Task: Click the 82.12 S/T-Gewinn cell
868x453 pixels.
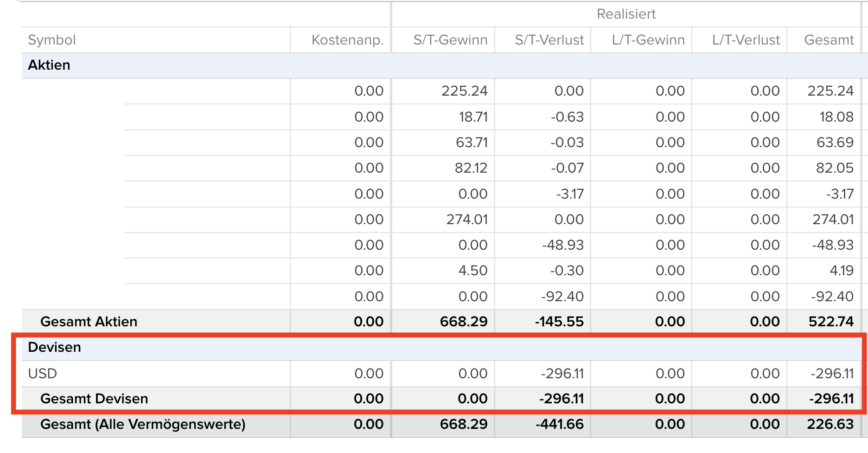Action: coord(471,168)
